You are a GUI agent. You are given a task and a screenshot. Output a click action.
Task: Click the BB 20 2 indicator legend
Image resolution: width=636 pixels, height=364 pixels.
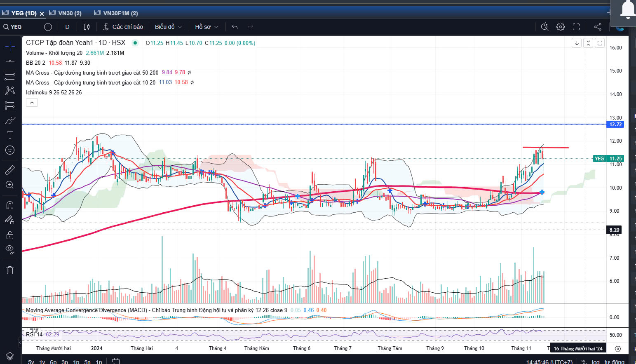tap(35, 63)
